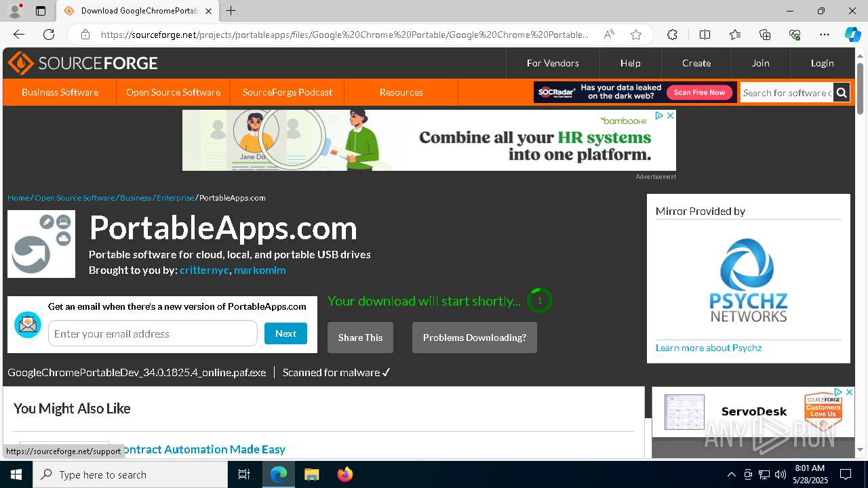
Task: Launch Firefox from taskbar
Action: click(345, 474)
